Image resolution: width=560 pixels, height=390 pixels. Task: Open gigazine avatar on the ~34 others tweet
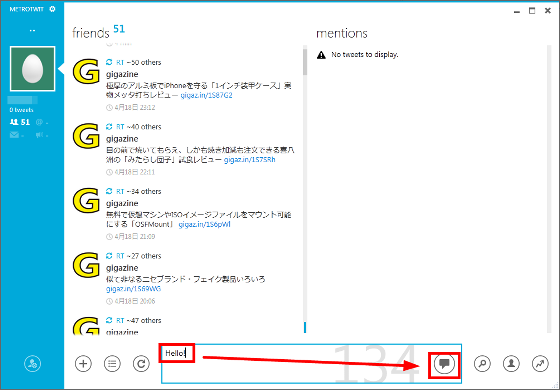[x=86, y=200]
